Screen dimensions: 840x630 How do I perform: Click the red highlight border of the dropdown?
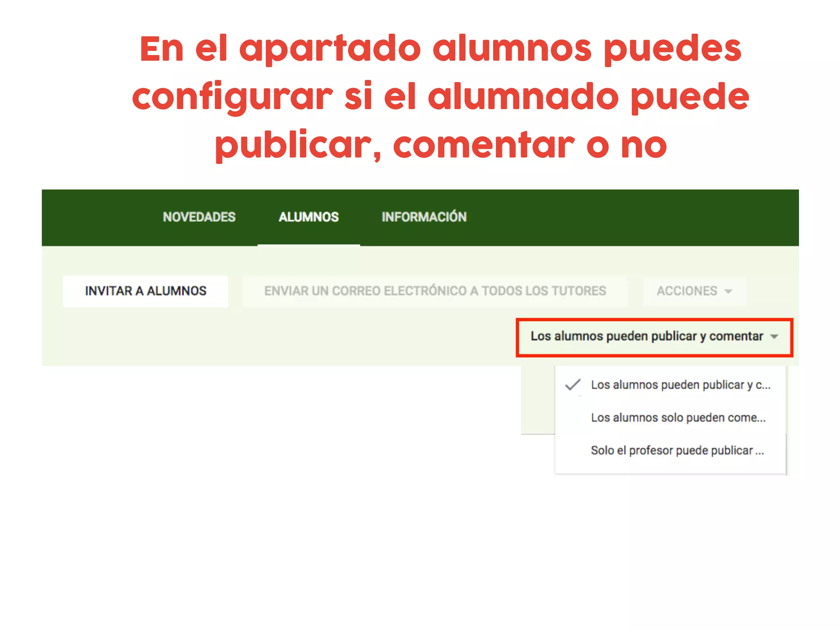click(655, 319)
